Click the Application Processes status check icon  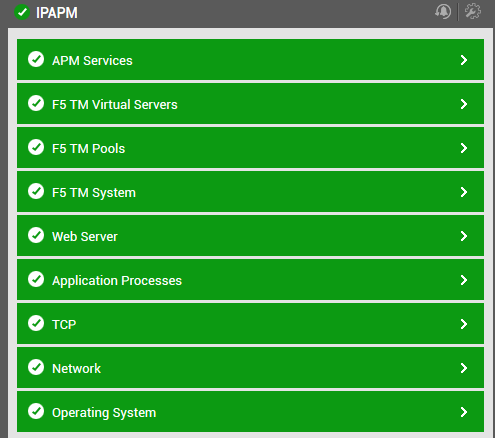point(36,279)
